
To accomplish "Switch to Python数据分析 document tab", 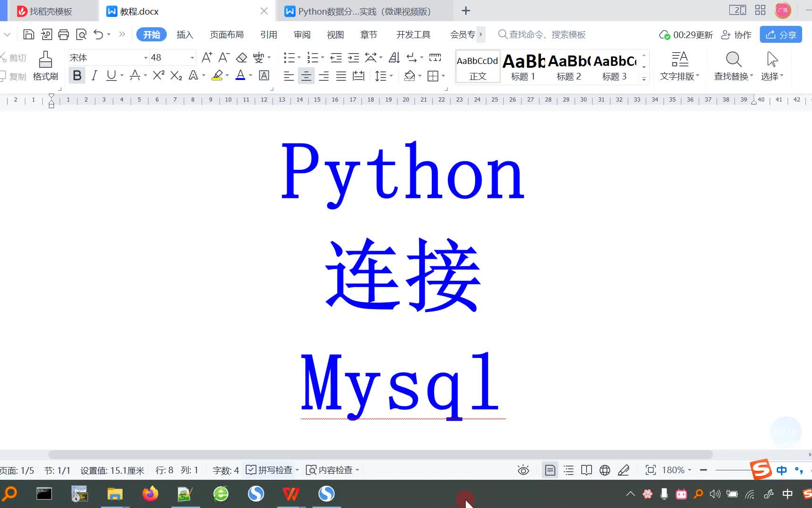I will coord(364,11).
